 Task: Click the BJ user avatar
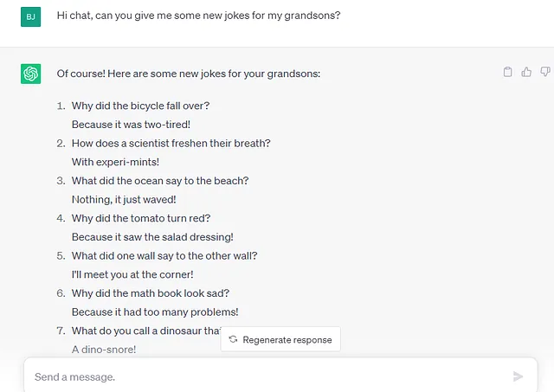(31, 16)
